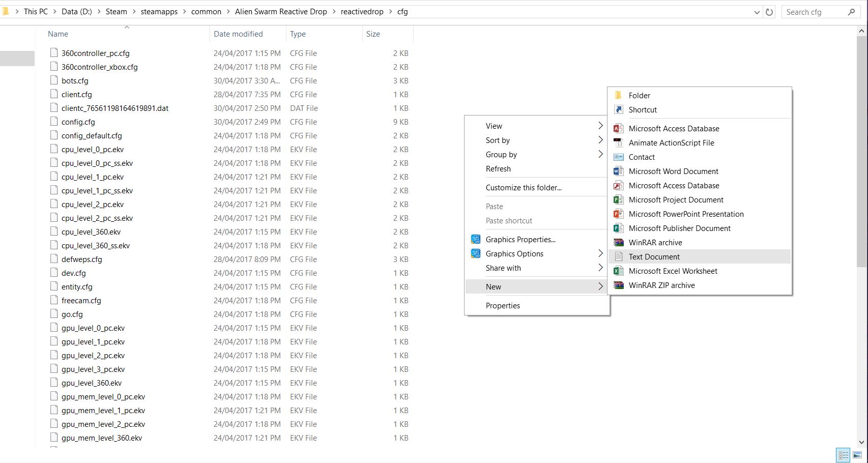Select file gpu_mem_level_2_pc.ekv
The height and width of the screenshot is (463, 868).
pyautogui.click(x=103, y=424)
